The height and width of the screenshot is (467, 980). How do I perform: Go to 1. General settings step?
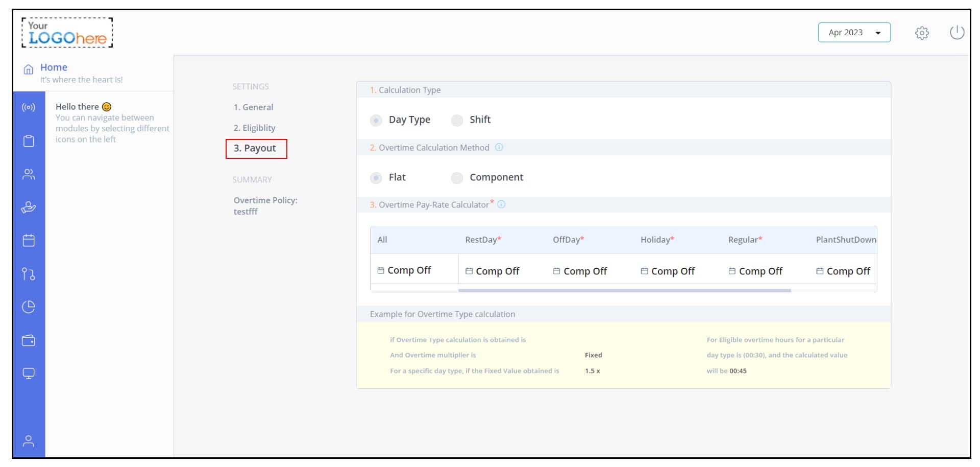254,107
